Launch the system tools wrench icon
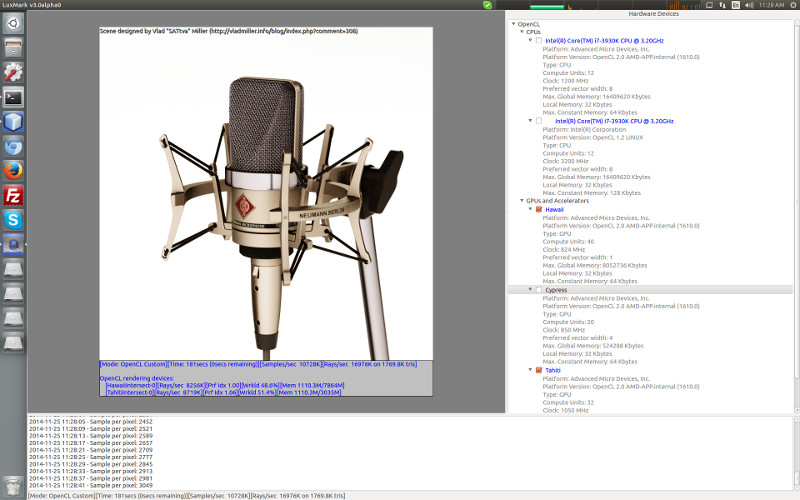Image resolution: width=800 pixels, height=500 pixels. click(x=13, y=72)
